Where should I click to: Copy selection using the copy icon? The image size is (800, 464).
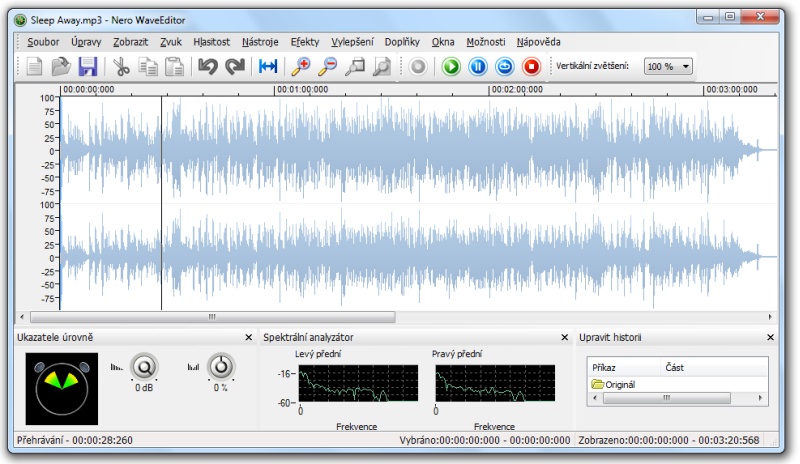click(148, 66)
